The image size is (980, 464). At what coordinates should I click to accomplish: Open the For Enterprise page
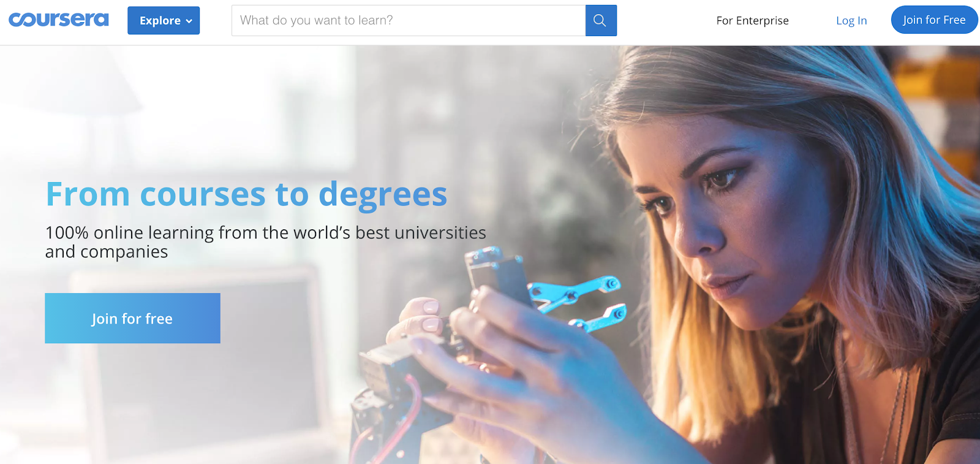(752, 20)
